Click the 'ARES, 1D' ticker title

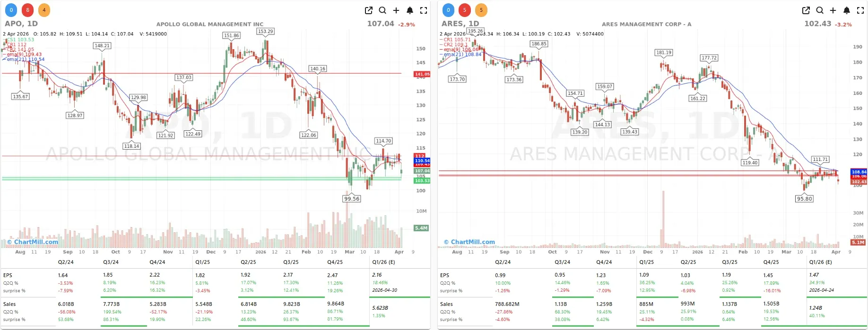(460, 24)
